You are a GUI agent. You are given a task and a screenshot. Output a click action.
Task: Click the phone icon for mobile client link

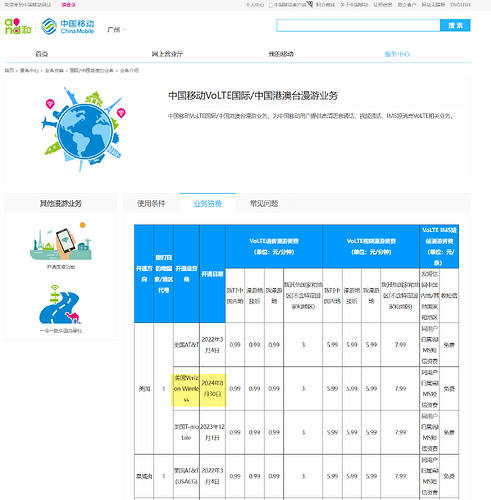click(x=271, y=5)
